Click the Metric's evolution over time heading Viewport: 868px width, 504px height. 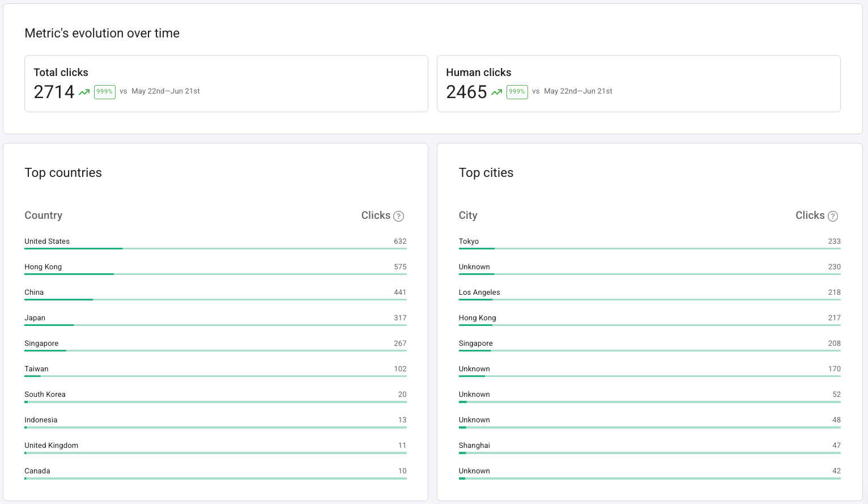(102, 33)
